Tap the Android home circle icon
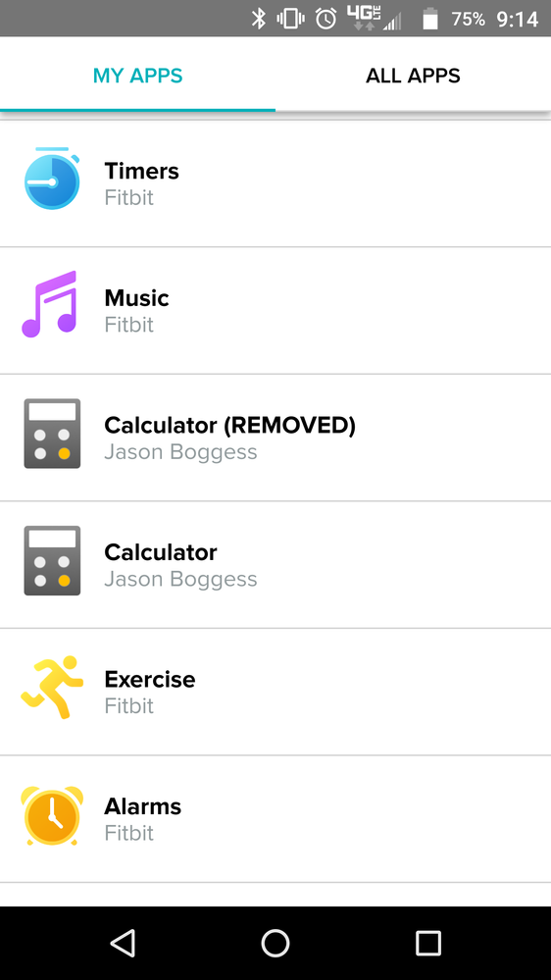This screenshot has height=980, width=551. tap(275, 943)
